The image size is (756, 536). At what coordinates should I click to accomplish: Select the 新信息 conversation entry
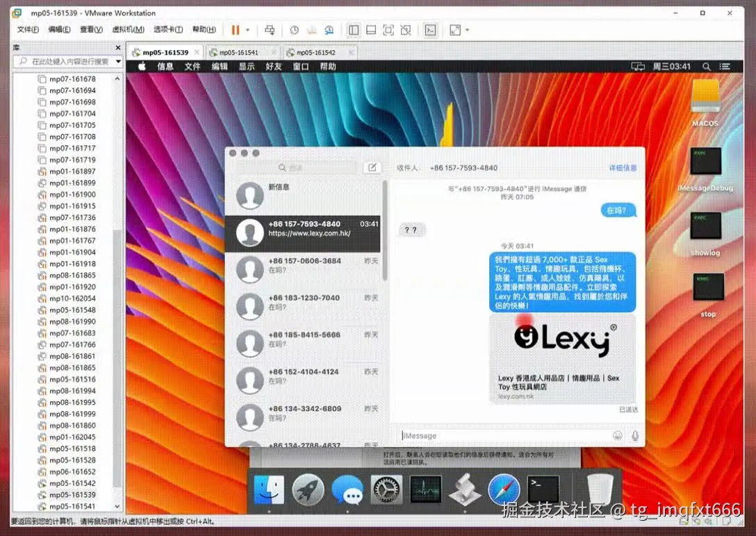point(303,196)
